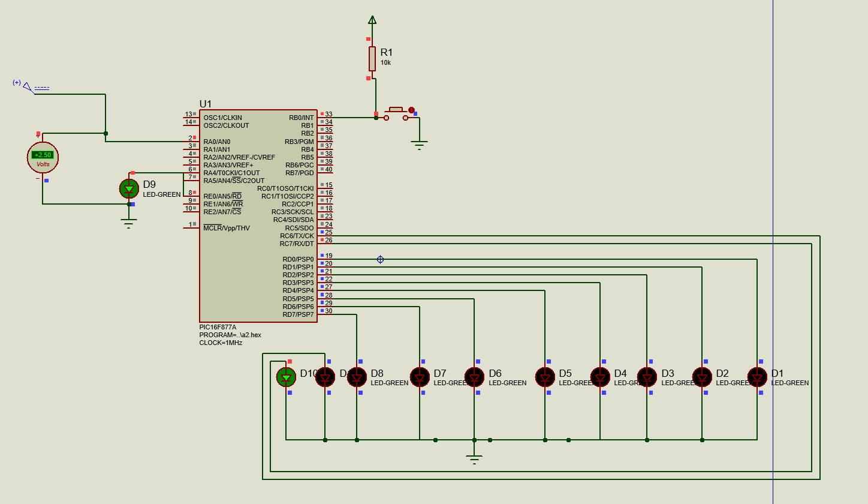Click the Volts label on the voltmeter
Screen dimensions: 868x504
tap(43, 164)
